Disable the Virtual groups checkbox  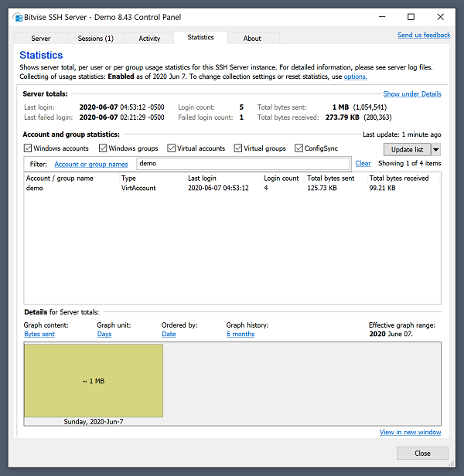tap(238, 148)
